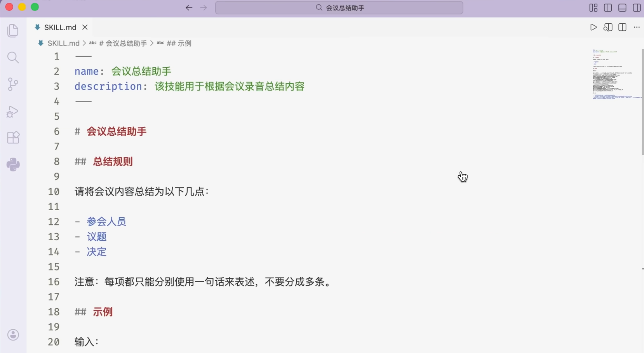Open the Search panel
The width and height of the screenshot is (644, 353).
pyautogui.click(x=13, y=58)
